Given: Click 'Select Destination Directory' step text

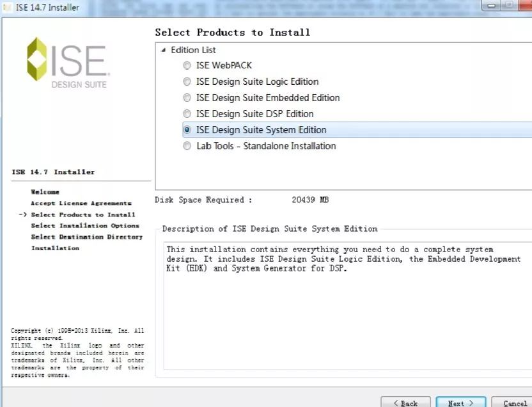Looking at the screenshot, I should coord(87,237).
